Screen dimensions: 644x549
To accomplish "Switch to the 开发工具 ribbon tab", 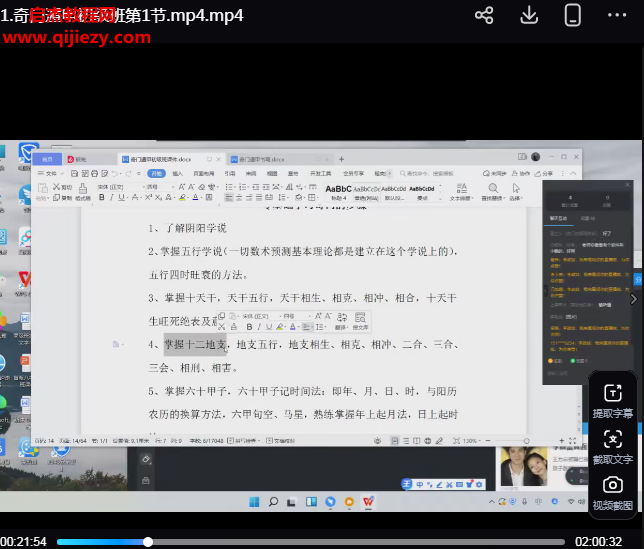I will pyautogui.click(x=320, y=174).
